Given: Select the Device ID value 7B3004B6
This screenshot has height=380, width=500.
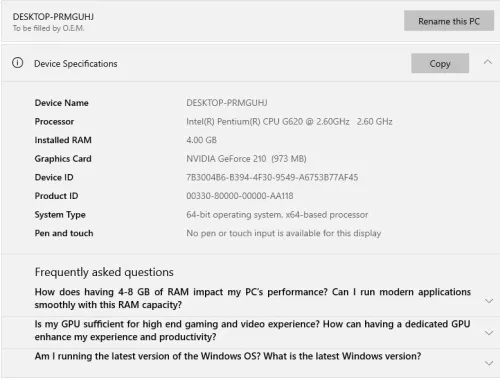Looking at the screenshot, I should click(x=272, y=177).
